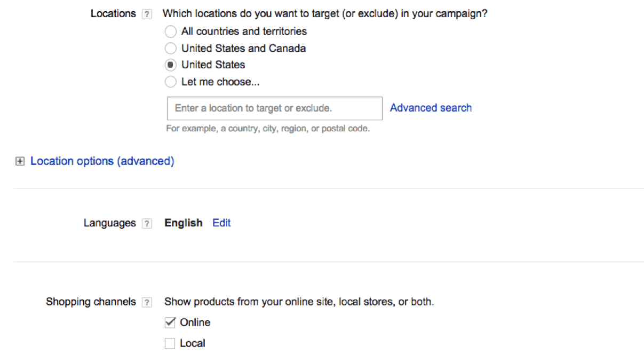Open the Advanced search link
The image size is (644, 362).
[x=431, y=108]
